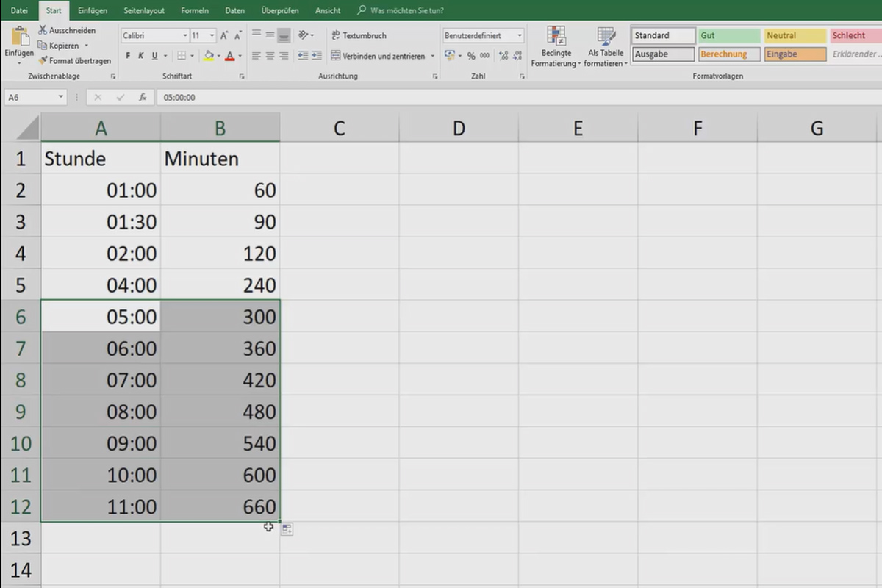Screen dimensions: 882x588
Task: Expand the Kopieren dropdown arrow
Action: [x=86, y=46]
